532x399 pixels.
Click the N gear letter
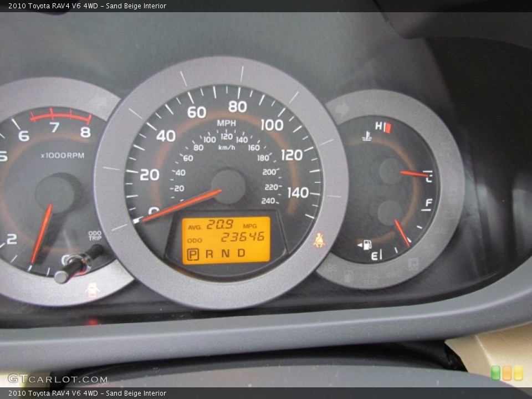click(x=226, y=253)
